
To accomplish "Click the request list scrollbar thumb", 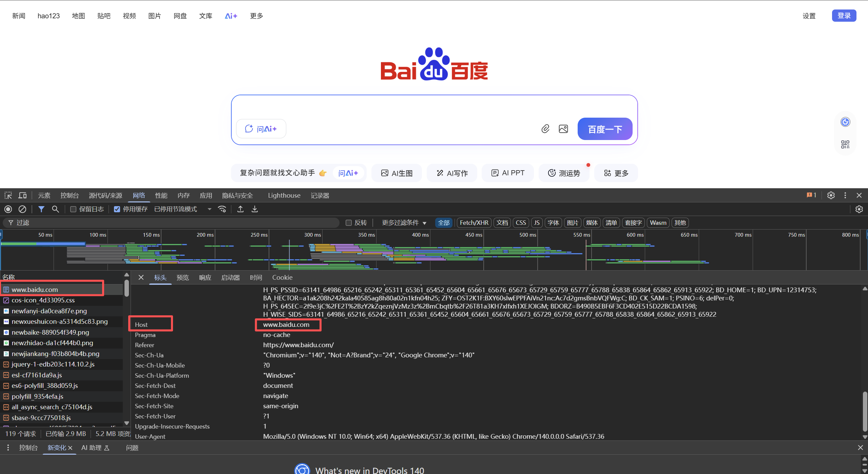I will (127, 288).
